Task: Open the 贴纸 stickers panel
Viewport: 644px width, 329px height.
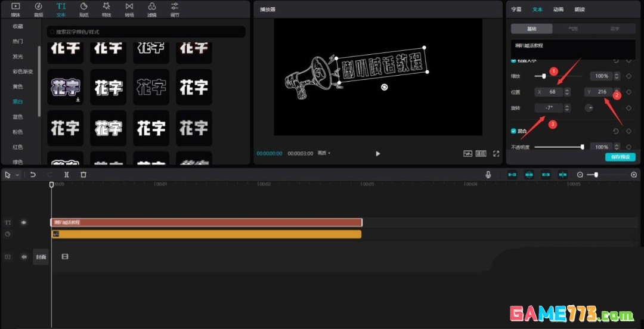Action: pyautogui.click(x=84, y=10)
